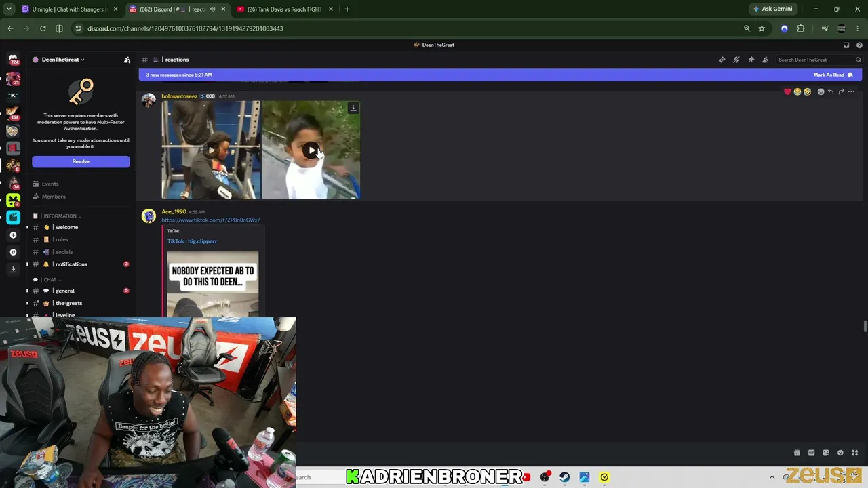The width and height of the screenshot is (868, 488).
Task: Open pinned messages pin icon
Action: tap(751, 60)
